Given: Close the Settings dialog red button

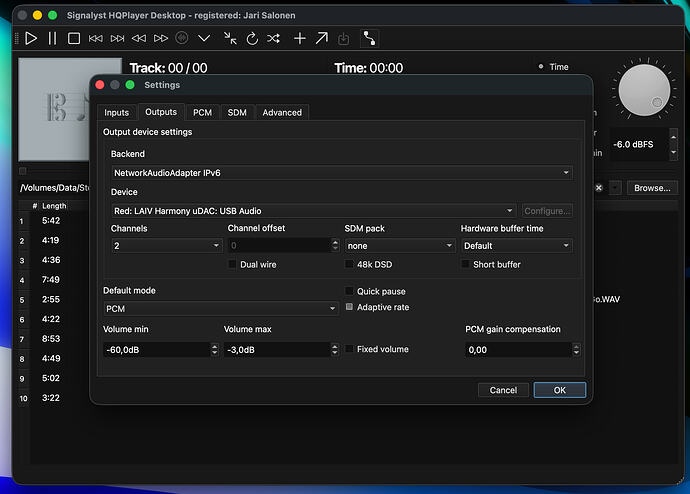Looking at the screenshot, I should point(100,85).
